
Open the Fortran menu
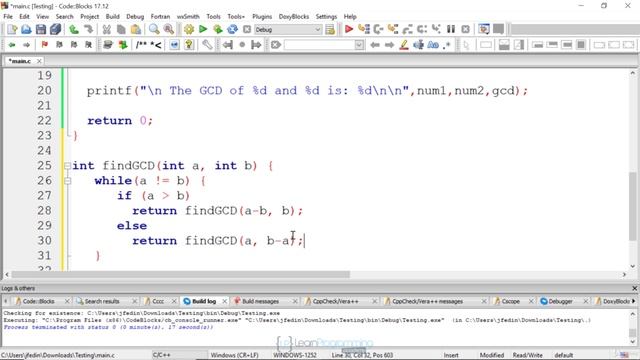point(160,16)
